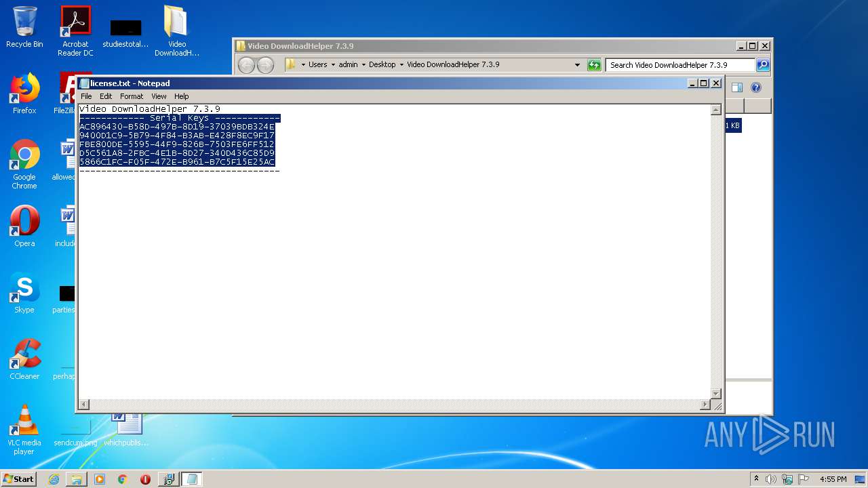Open the Format menu in Notepad
Viewport: 868px width, 488px height.
tap(132, 96)
